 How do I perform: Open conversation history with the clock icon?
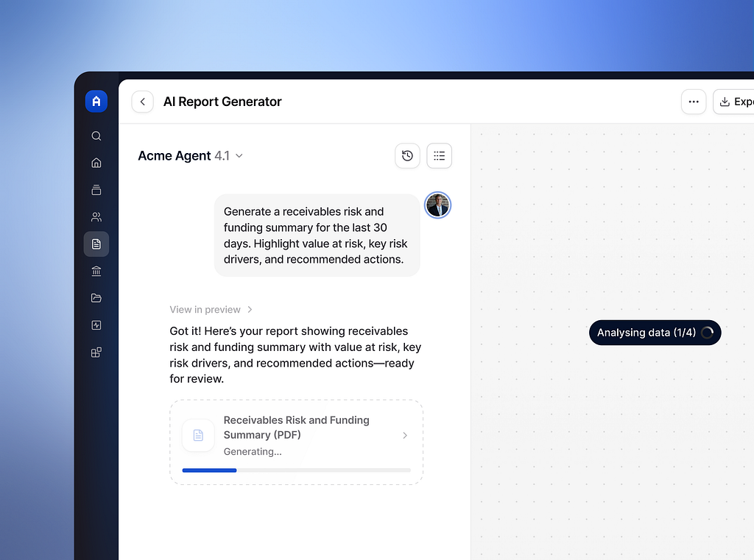(407, 155)
